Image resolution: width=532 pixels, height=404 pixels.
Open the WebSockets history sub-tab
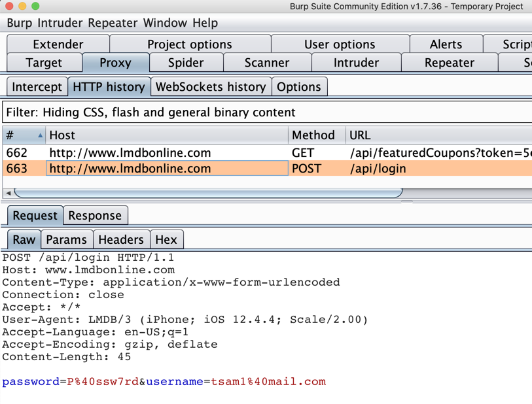[211, 87]
